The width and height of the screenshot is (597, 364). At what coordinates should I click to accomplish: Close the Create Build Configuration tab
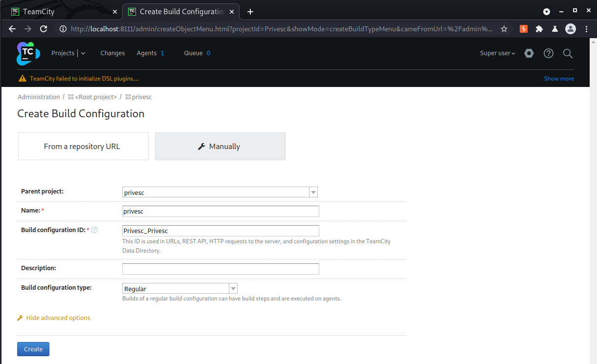233,11
